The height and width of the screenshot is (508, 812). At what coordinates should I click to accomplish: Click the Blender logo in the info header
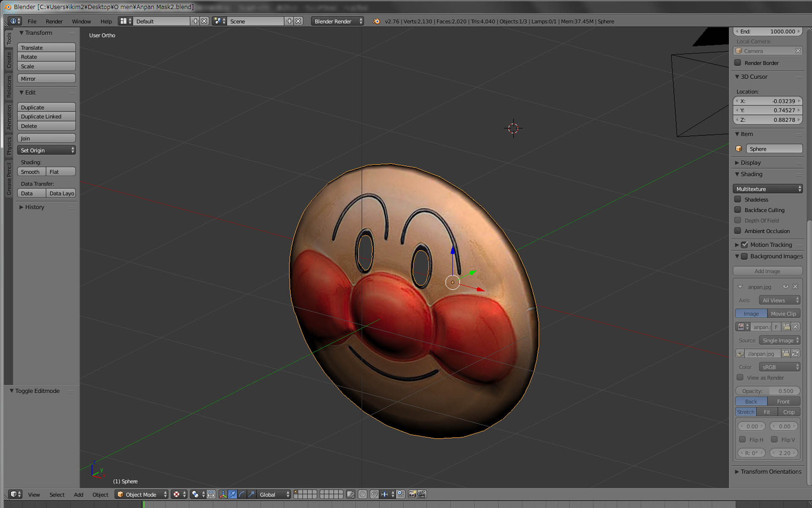(376, 21)
